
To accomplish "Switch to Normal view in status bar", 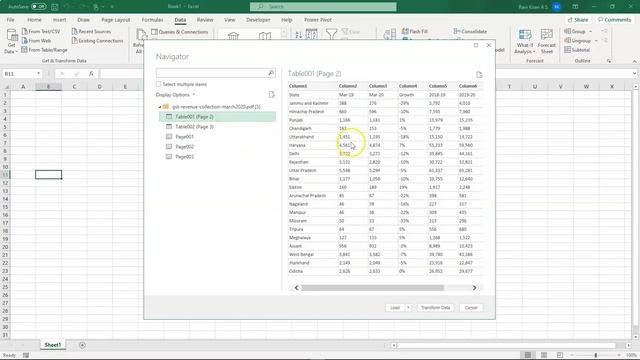I will click(528, 355).
